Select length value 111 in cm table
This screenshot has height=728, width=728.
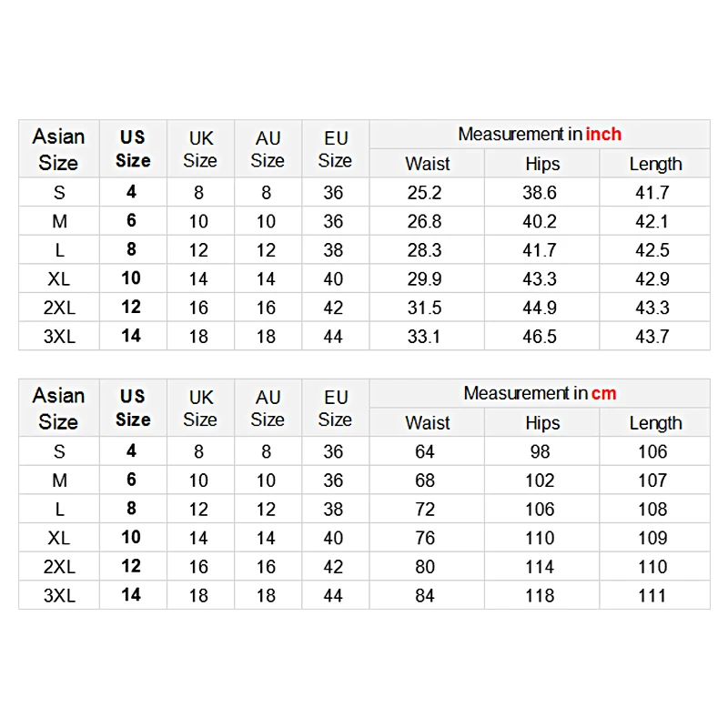652,596
